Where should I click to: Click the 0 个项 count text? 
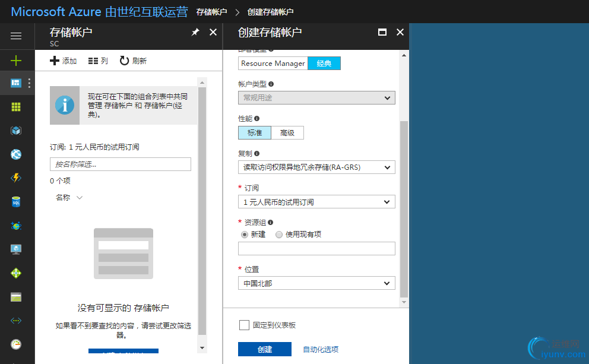tap(60, 181)
